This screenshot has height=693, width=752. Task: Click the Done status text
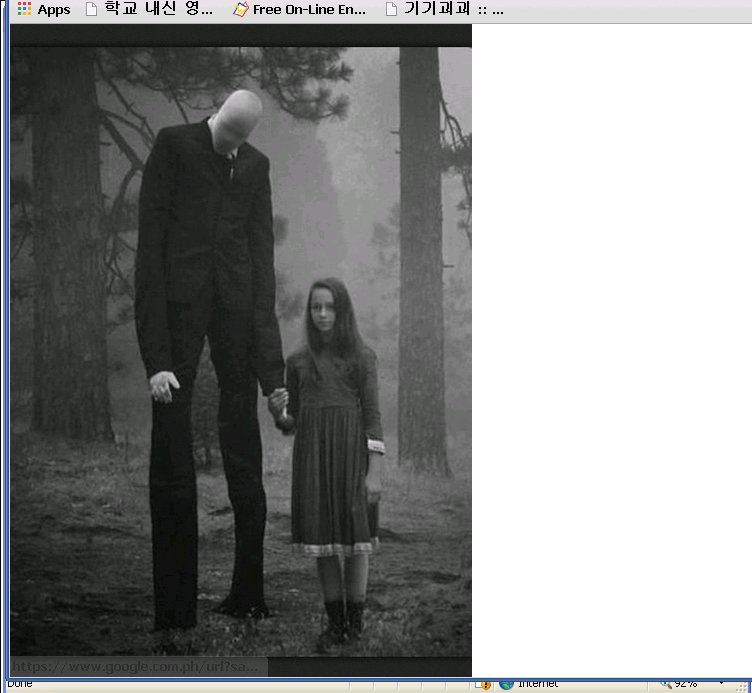(19, 683)
